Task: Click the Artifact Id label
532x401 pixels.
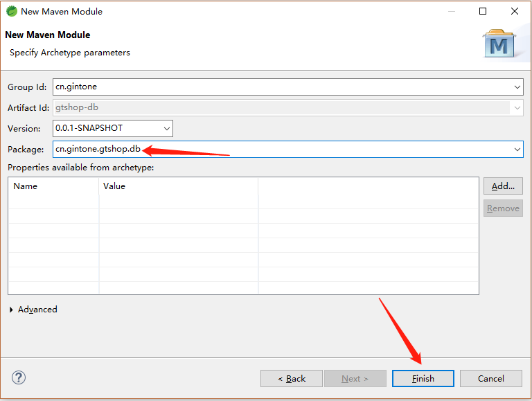Action: (28, 108)
